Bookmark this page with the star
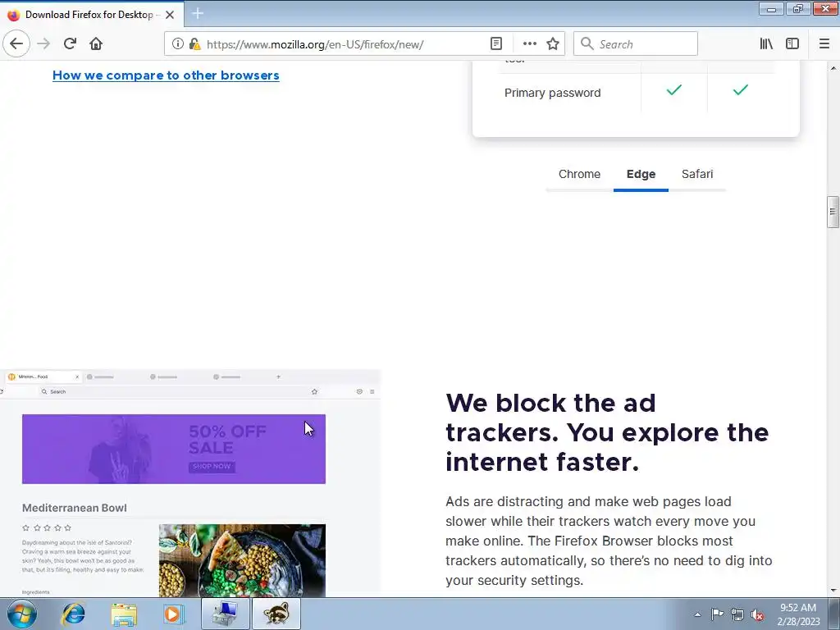The width and height of the screenshot is (840, 630). pyautogui.click(x=553, y=43)
